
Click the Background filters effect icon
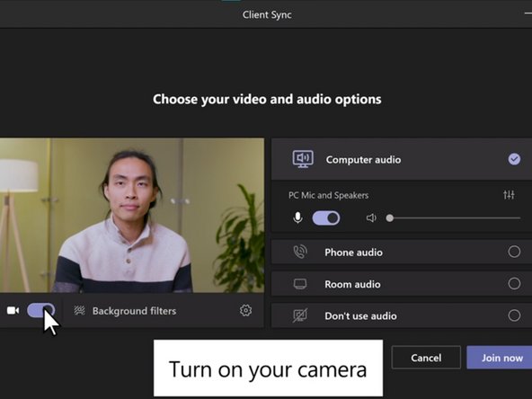click(79, 311)
